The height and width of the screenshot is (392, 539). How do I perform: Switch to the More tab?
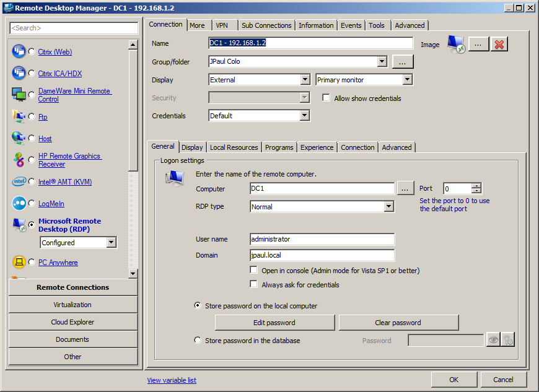pyautogui.click(x=197, y=25)
